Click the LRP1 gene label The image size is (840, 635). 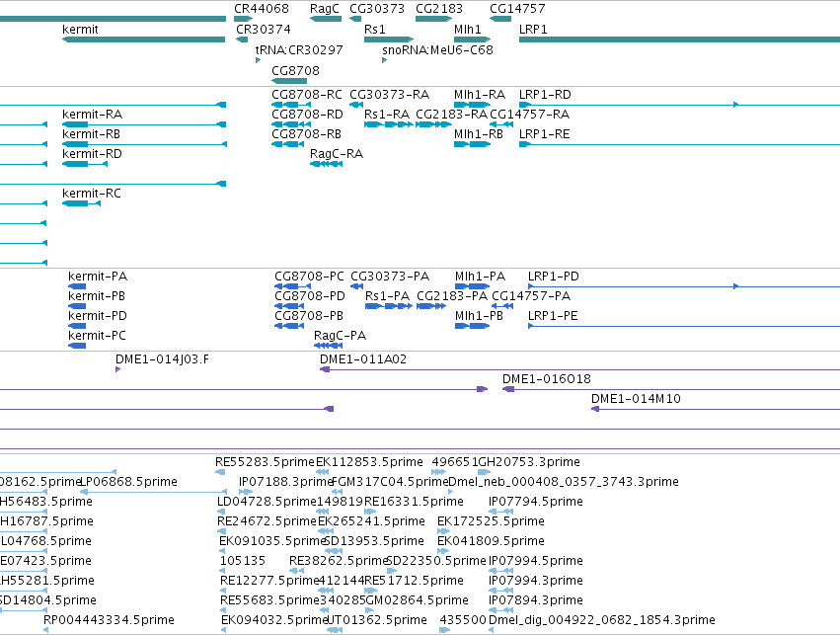click(533, 29)
